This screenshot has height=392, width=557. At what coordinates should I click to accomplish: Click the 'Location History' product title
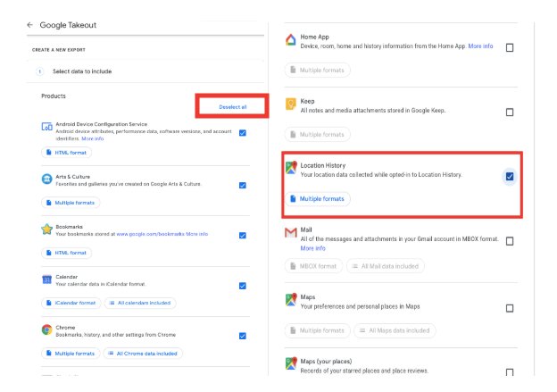(323, 165)
